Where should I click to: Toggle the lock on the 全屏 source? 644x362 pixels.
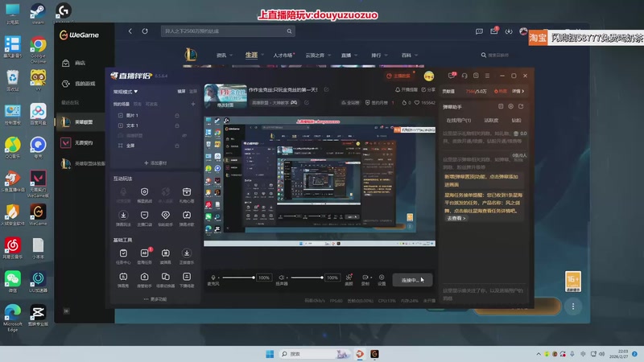177,146
